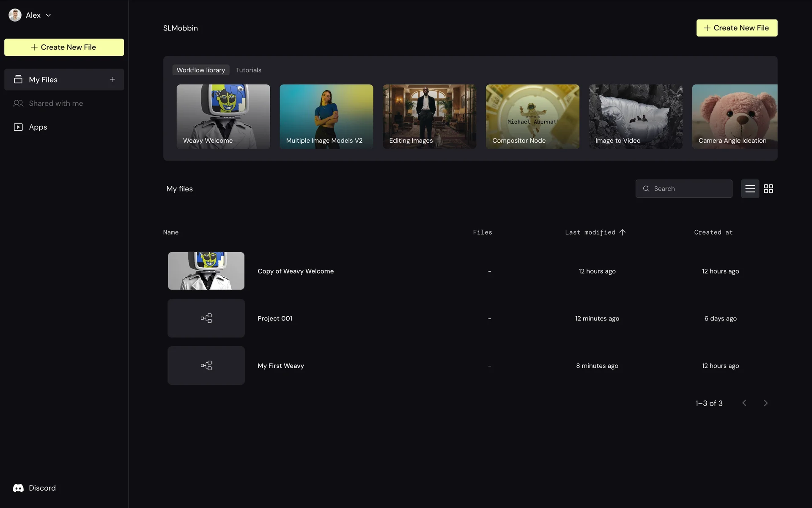
Task: Toggle Last modified sort direction arrow
Action: click(622, 232)
